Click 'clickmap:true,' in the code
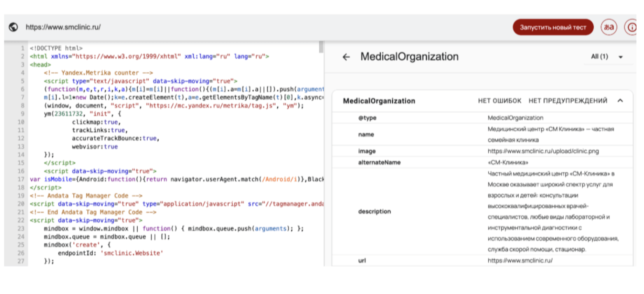 pyautogui.click(x=97, y=122)
